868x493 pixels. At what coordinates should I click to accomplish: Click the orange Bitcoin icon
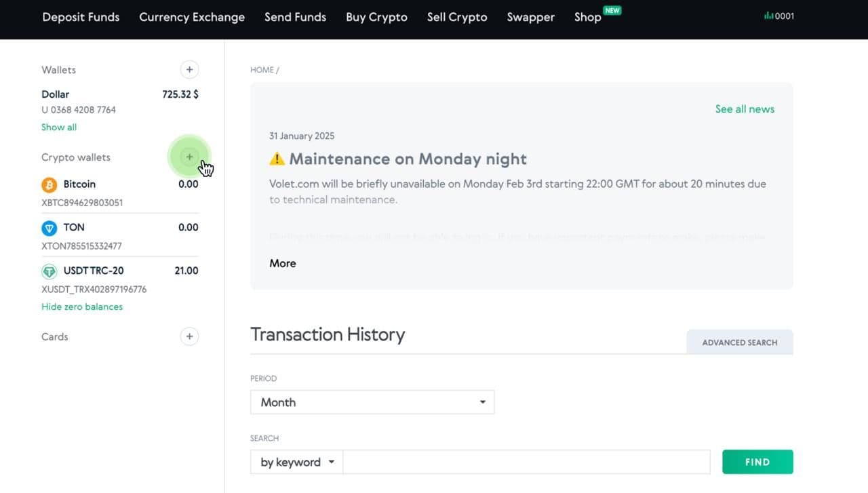coord(50,184)
